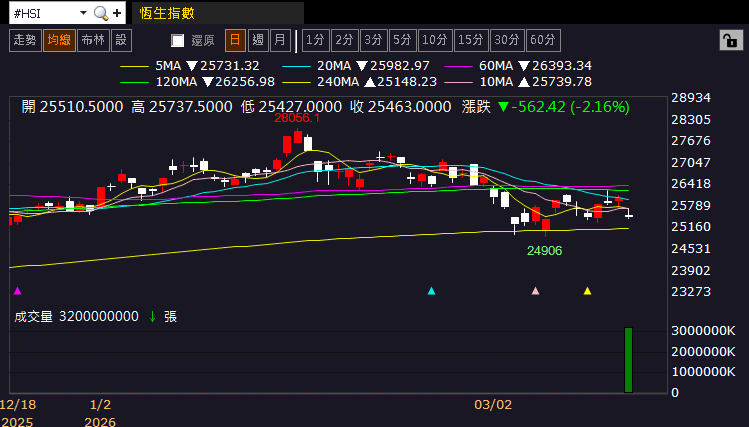Select the 走勢 trend view
The image size is (749, 427).
[25, 40]
